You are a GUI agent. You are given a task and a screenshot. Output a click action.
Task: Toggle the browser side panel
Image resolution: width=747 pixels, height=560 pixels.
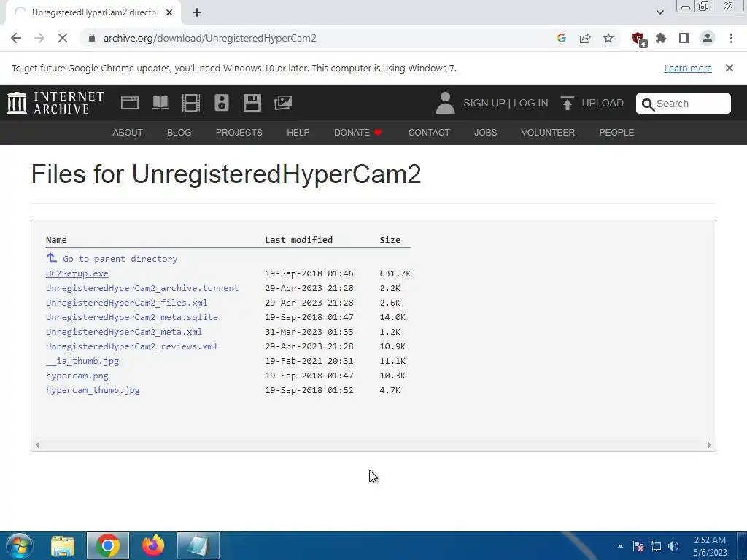pos(684,38)
